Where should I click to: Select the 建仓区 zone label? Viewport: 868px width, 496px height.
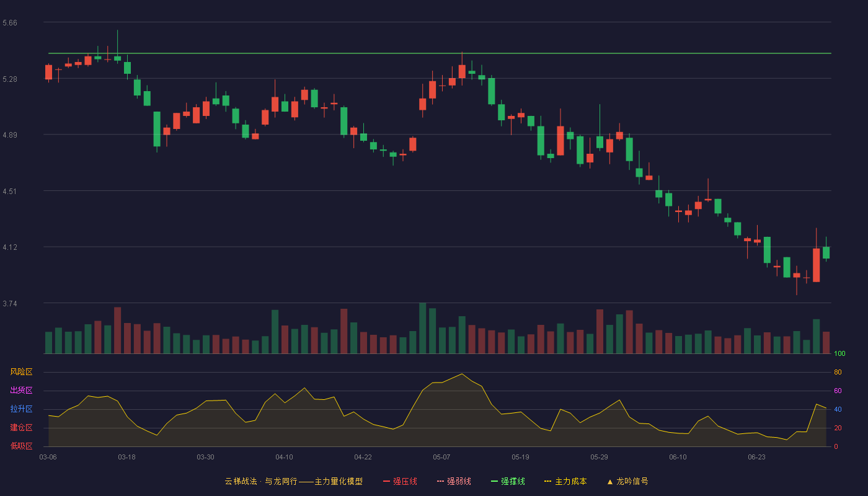pos(21,428)
